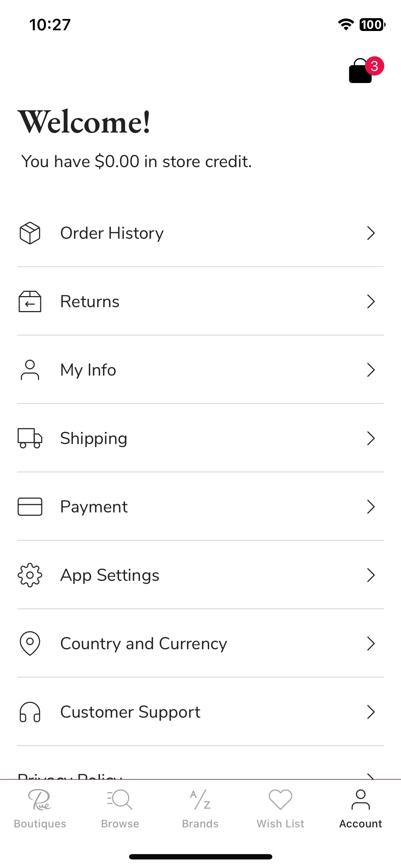Switch to the Boutiques tab
401x868 pixels.
click(40, 809)
